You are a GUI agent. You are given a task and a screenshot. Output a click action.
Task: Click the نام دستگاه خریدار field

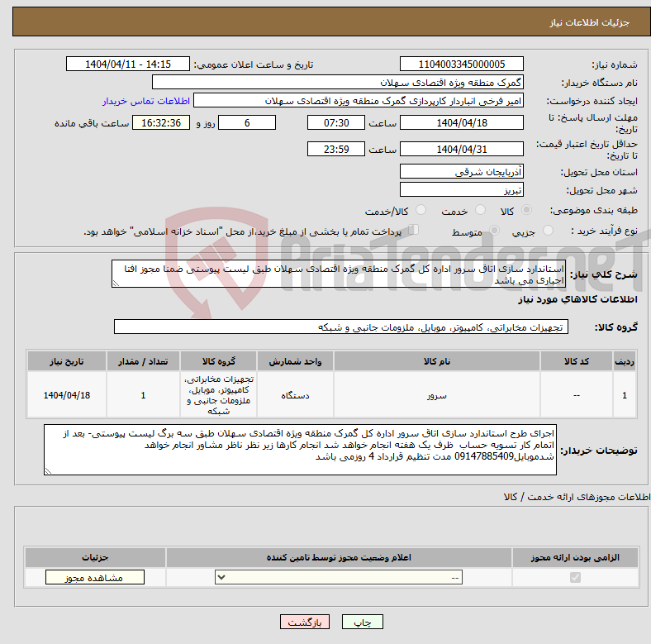[338, 83]
